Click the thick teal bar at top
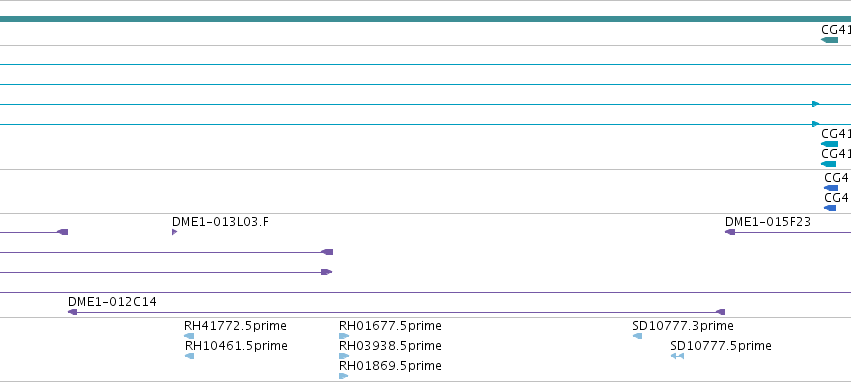851x382 pixels. 426,19
